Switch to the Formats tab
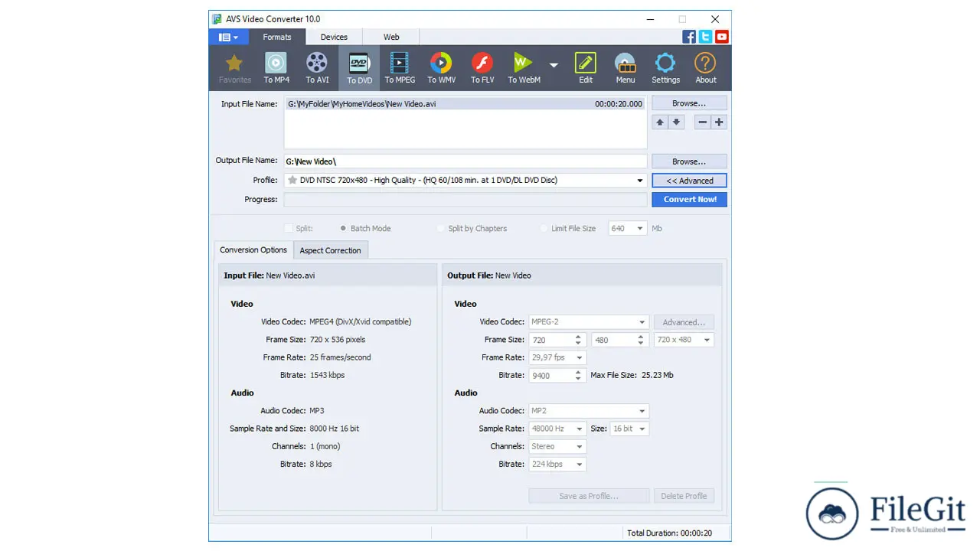 277,37
